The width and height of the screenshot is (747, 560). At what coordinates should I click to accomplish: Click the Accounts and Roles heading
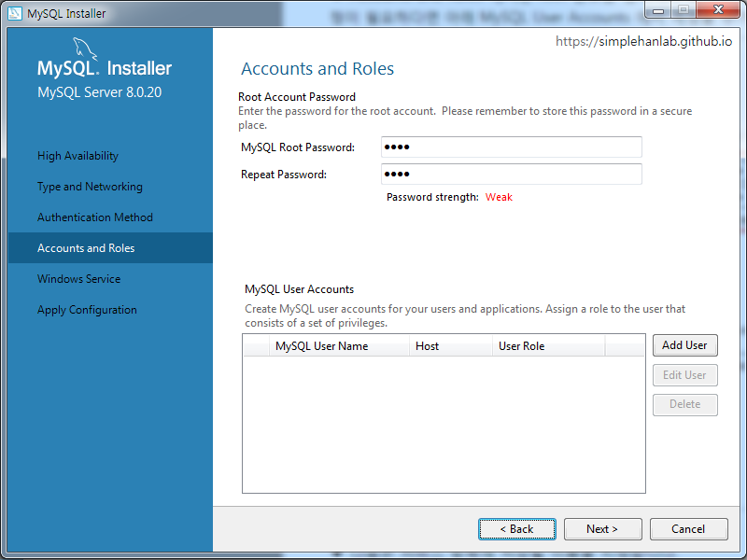317,68
